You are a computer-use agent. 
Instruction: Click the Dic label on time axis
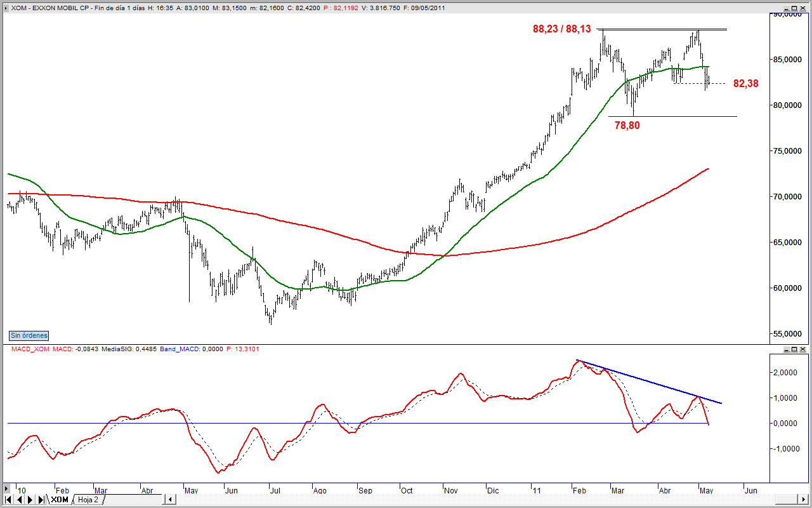tap(493, 490)
